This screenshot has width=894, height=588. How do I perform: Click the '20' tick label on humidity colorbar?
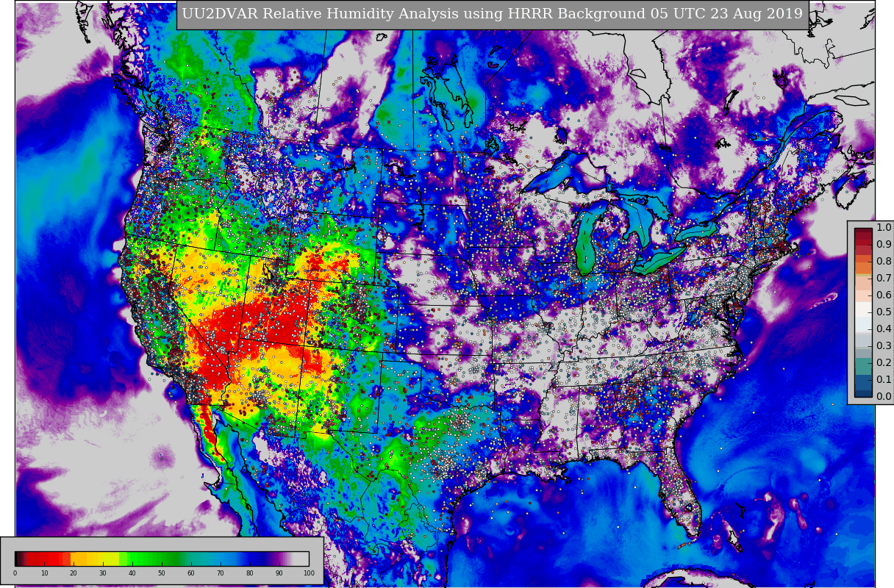74,573
